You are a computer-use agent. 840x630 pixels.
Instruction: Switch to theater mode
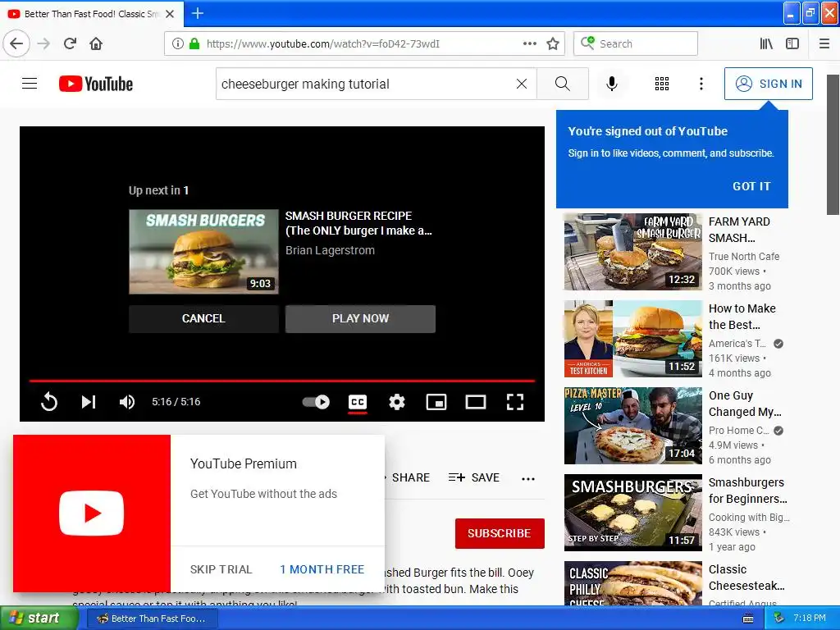coord(476,402)
